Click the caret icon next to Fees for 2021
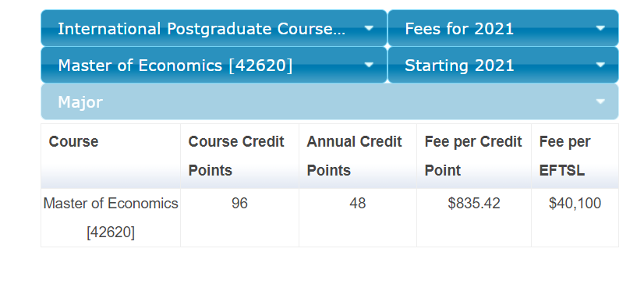 600,28
